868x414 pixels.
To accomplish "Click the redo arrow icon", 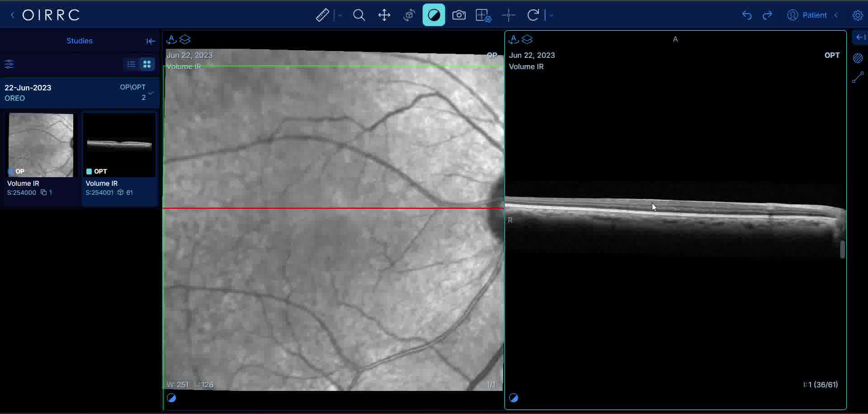I will pyautogui.click(x=767, y=15).
